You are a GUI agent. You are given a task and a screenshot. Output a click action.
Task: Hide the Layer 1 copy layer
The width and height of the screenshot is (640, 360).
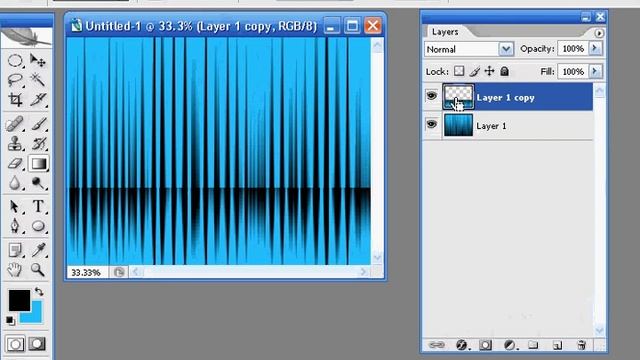coord(431,96)
